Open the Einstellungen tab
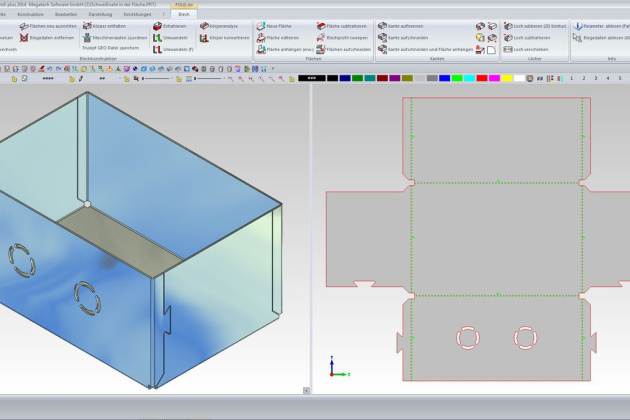Image resolution: width=630 pixels, height=420 pixels. tap(137, 14)
